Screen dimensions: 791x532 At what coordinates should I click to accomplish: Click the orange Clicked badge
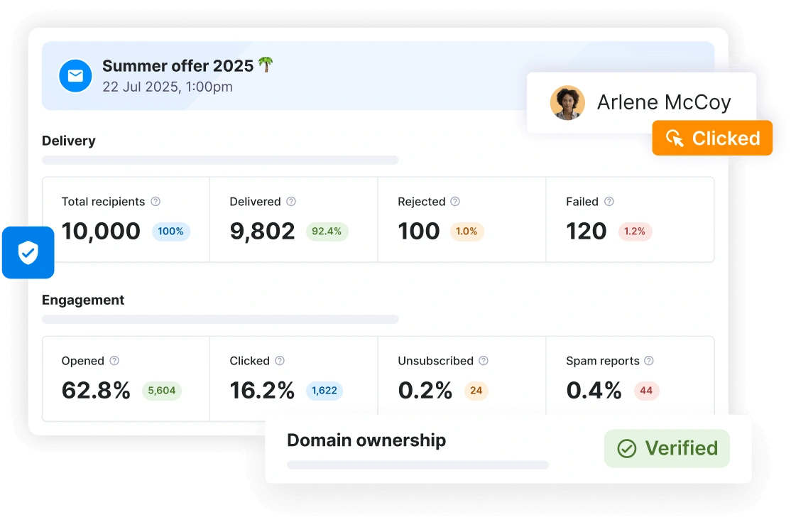click(712, 138)
